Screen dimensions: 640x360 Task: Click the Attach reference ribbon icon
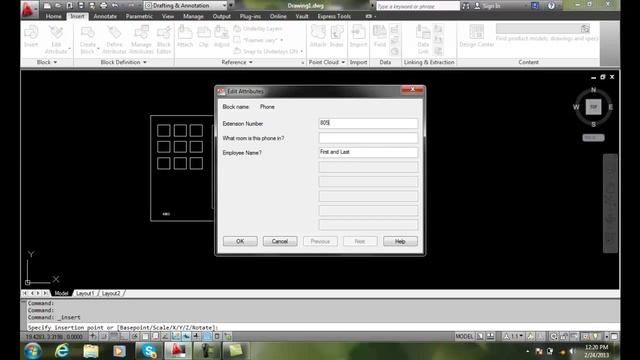[185, 36]
